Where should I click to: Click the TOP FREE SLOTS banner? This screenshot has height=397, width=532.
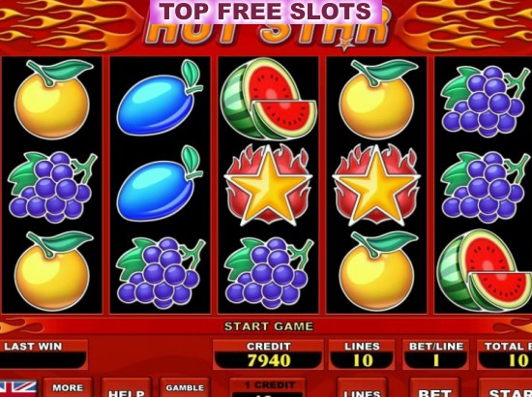[x=265, y=12]
